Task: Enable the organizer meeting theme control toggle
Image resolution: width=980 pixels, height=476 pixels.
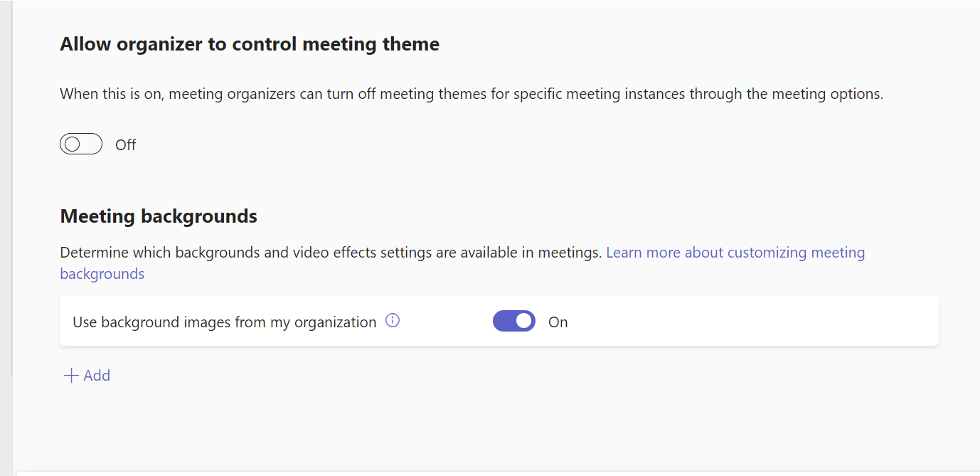Action: coord(81,144)
